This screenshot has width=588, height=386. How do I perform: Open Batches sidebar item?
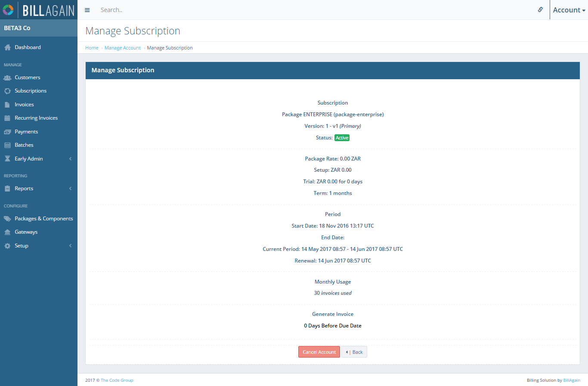(24, 145)
